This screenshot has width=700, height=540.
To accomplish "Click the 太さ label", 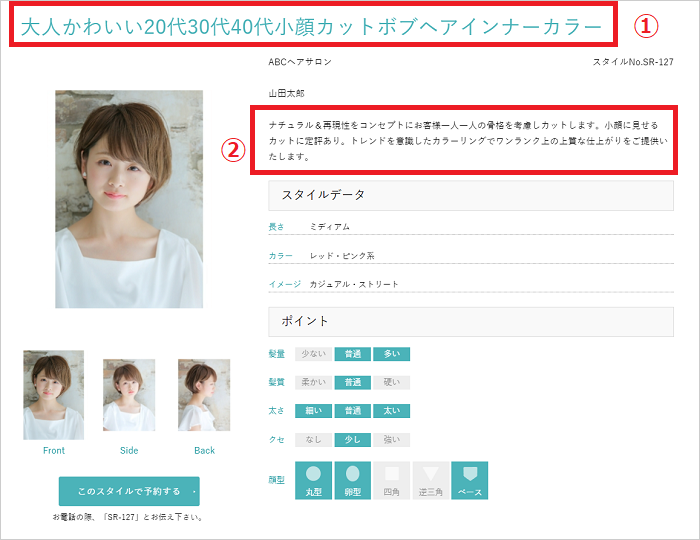I will (x=276, y=411).
